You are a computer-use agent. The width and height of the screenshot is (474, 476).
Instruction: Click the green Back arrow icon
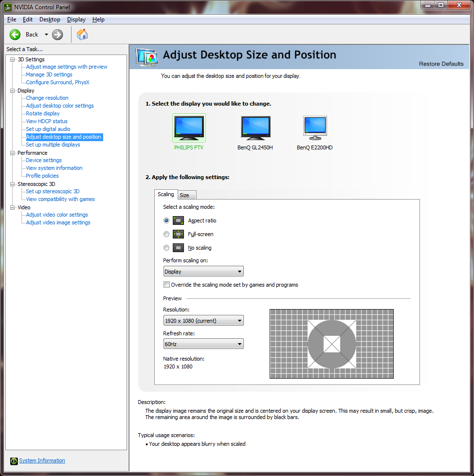click(x=15, y=35)
